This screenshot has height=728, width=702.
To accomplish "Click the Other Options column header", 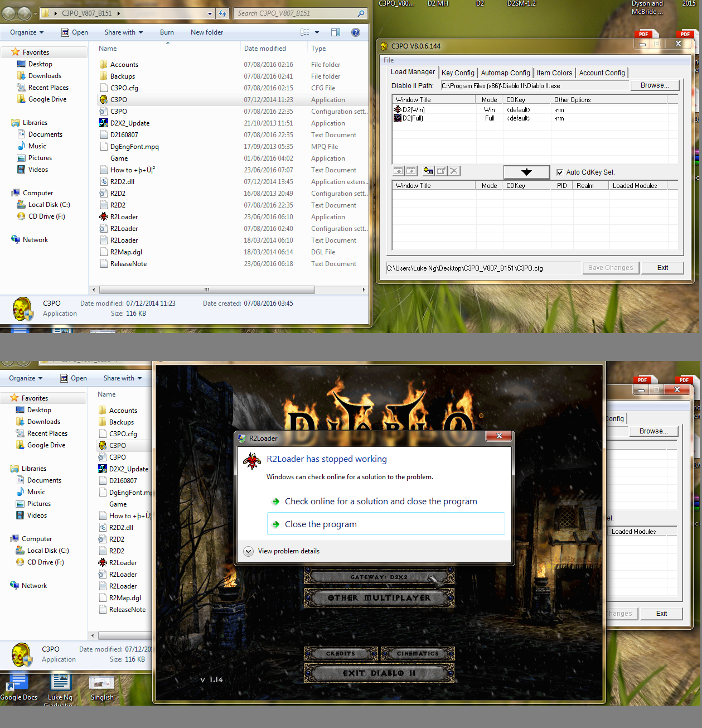I will (x=608, y=100).
